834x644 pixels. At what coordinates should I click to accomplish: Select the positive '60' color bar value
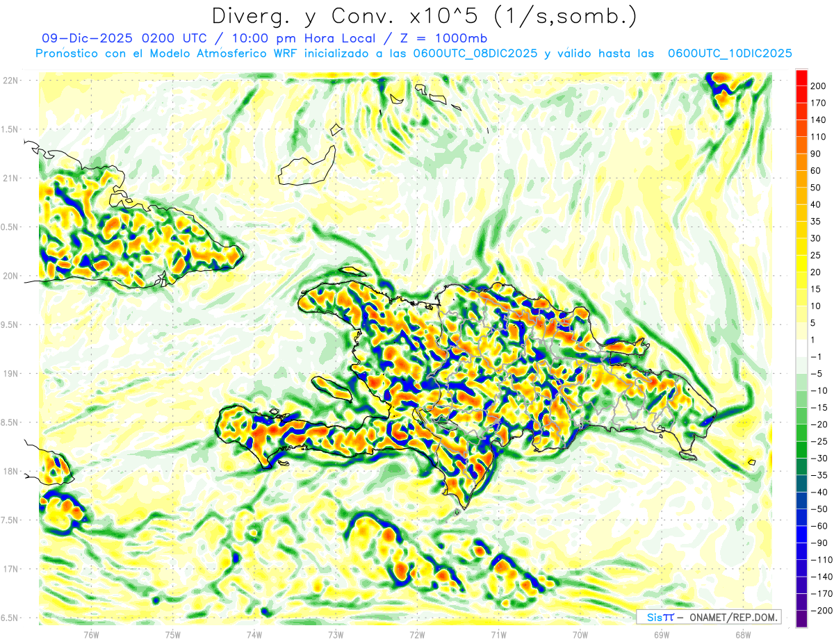point(817,171)
